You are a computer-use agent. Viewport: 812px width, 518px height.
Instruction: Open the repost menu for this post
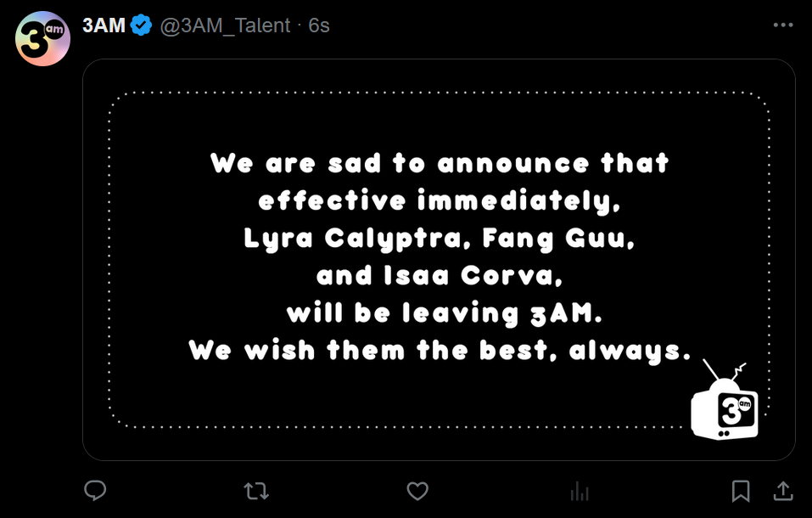click(x=255, y=491)
